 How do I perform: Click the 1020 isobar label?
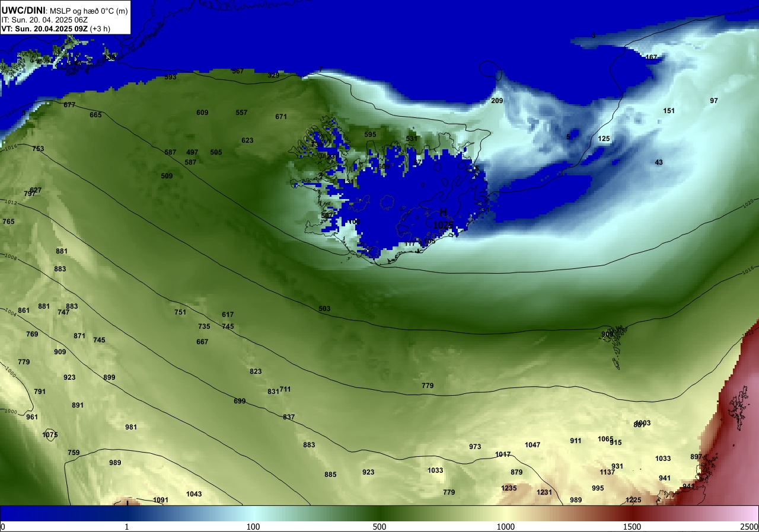748,204
